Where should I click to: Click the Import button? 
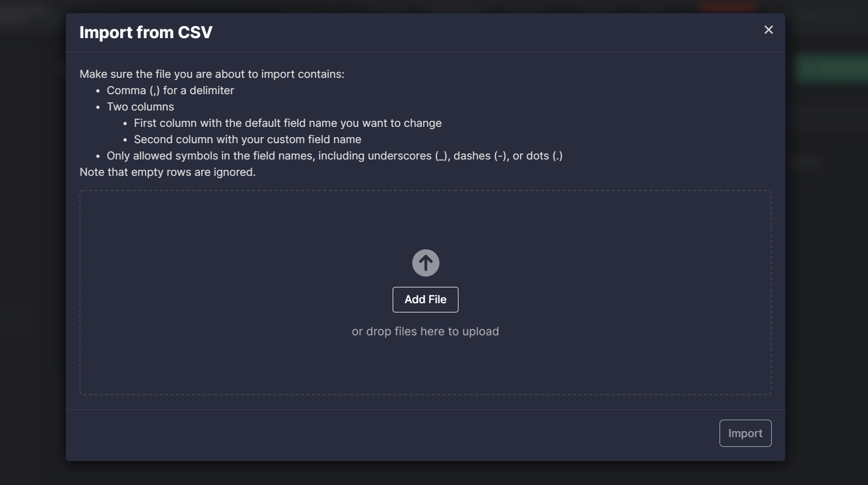tap(745, 433)
